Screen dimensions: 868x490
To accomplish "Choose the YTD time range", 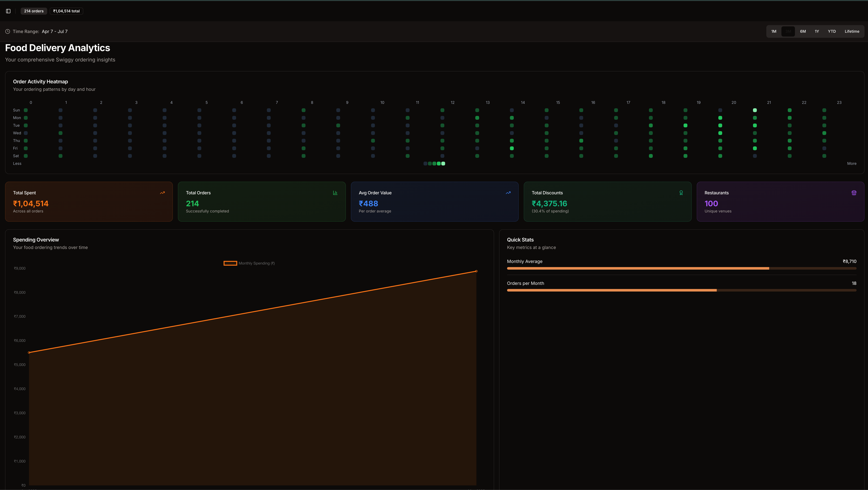I will coord(832,31).
